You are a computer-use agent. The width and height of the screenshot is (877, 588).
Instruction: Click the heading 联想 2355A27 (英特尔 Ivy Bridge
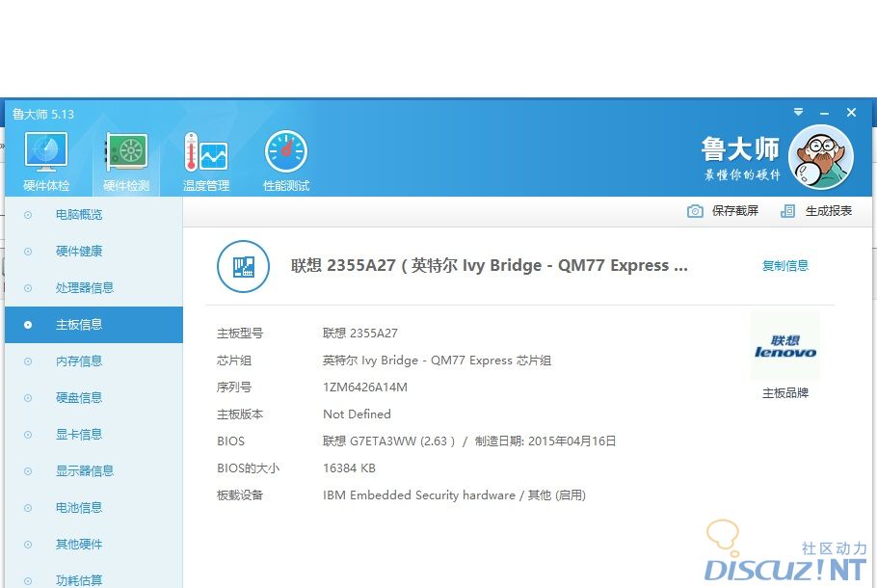(490, 266)
